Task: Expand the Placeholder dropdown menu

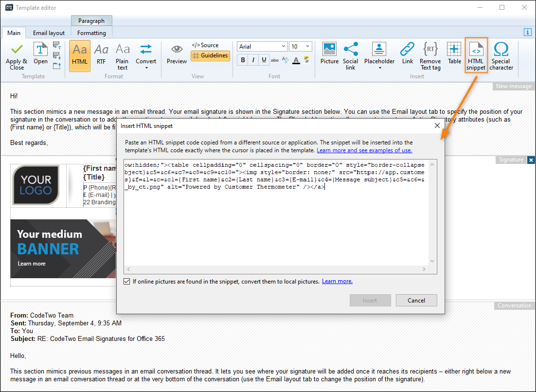Action: pyautogui.click(x=379, y=56)
